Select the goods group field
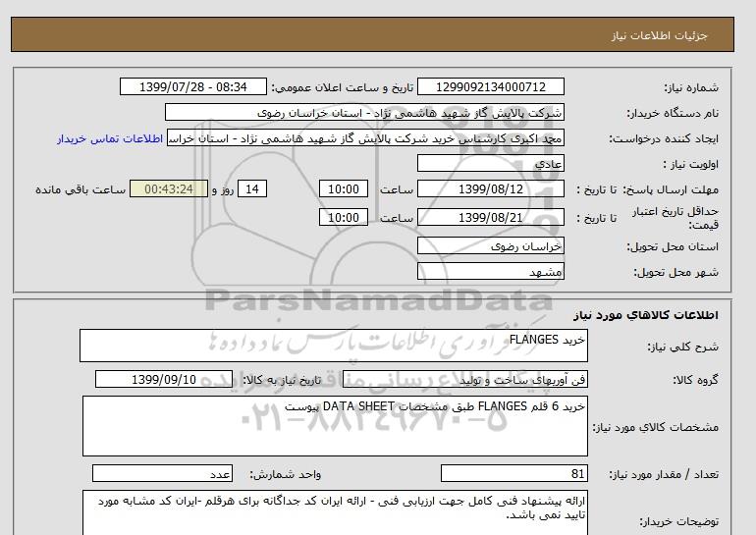 pos(464,379)
